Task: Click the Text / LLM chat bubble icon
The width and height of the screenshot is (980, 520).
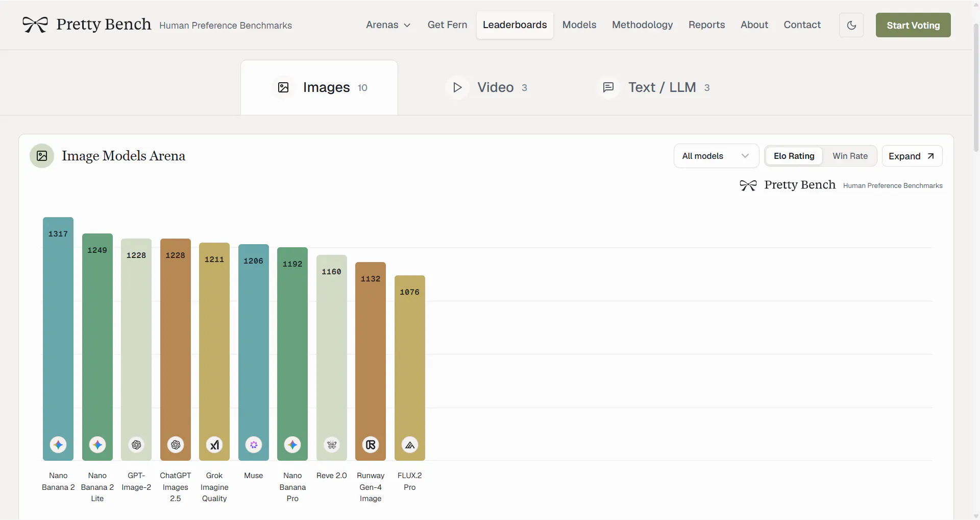Action: 608,87
